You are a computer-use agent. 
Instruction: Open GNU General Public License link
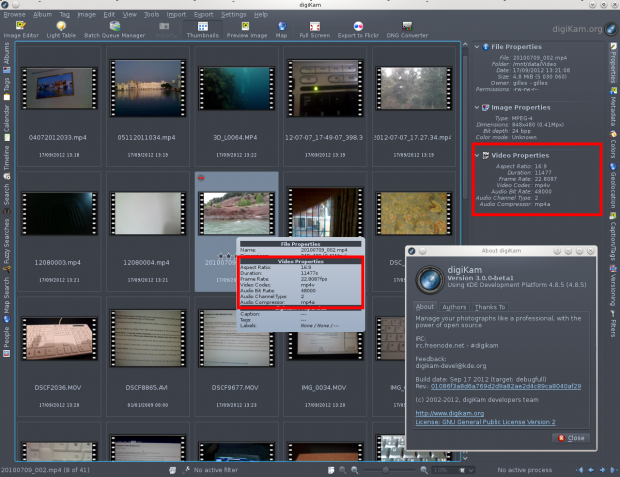[485, 422]
